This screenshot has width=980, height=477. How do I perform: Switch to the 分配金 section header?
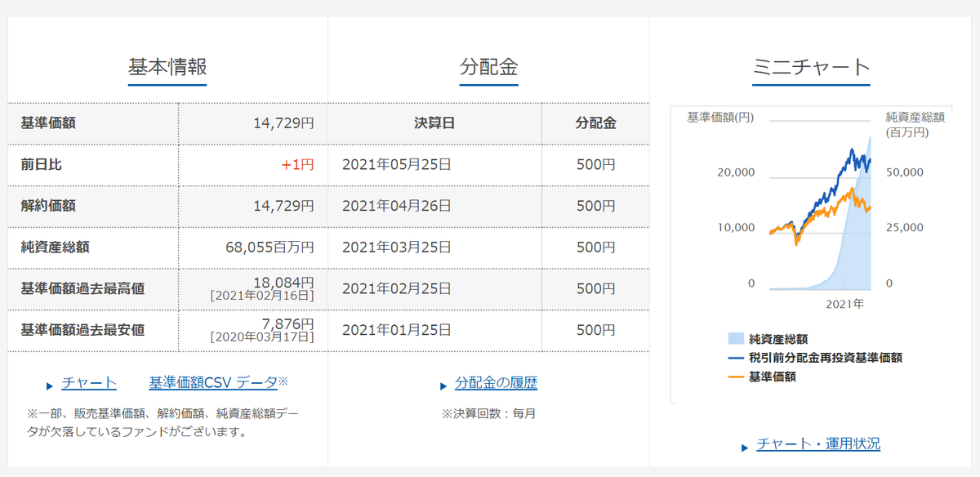click(x=488, y=68)
